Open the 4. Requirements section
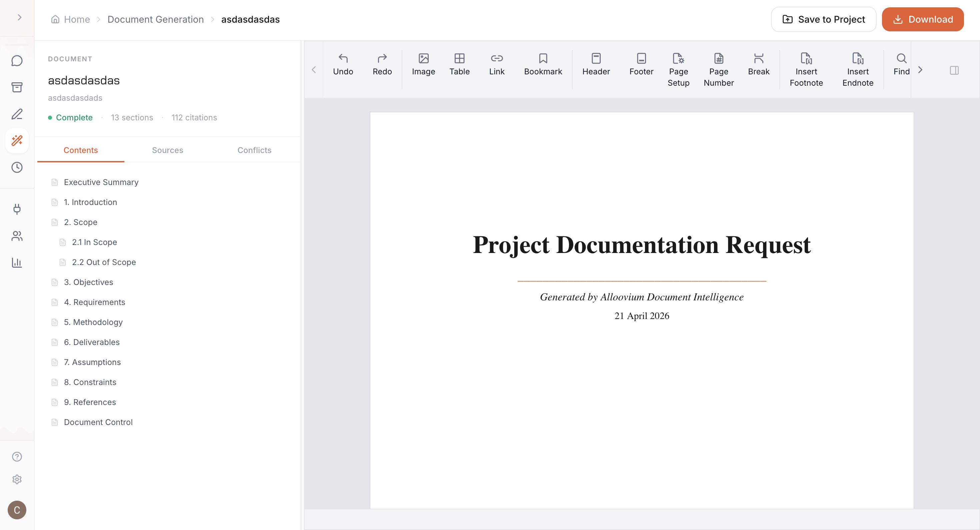980x530 pixels. click(x=94, y=302)
